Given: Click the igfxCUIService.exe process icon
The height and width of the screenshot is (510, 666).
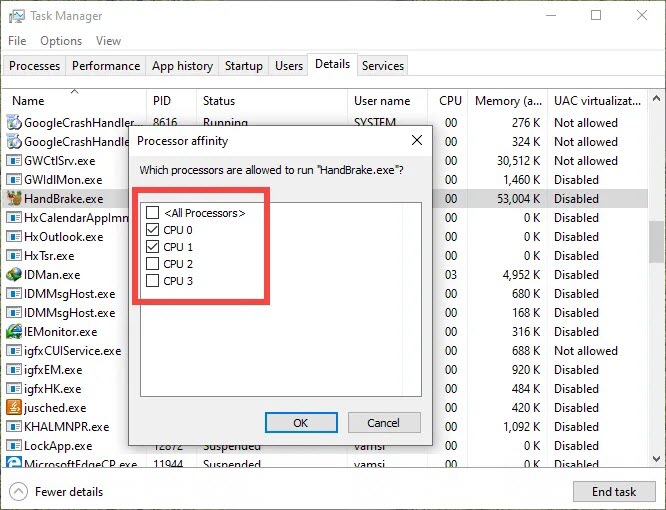Looking at the screenshot, I should (14, 350).
